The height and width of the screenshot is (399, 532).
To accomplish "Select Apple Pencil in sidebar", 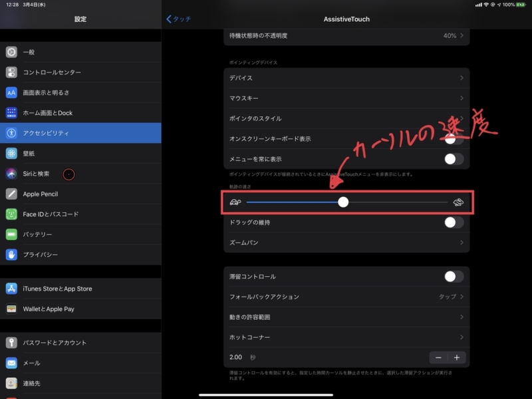I will click(80, 194).
